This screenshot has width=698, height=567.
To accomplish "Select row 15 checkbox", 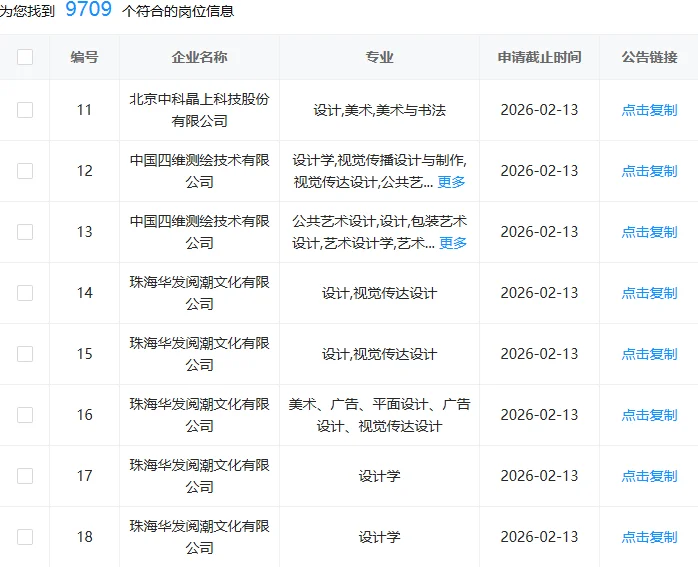I will coord(25,354).
